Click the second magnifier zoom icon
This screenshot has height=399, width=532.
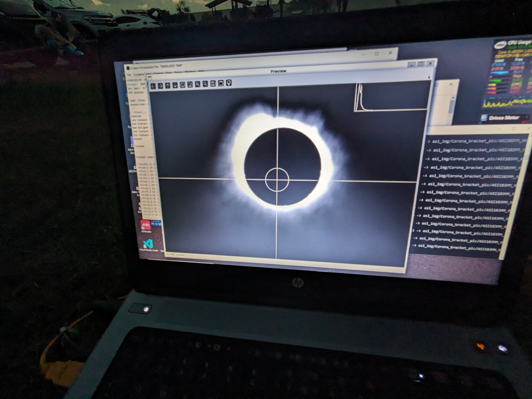click(x=205, y=84)
